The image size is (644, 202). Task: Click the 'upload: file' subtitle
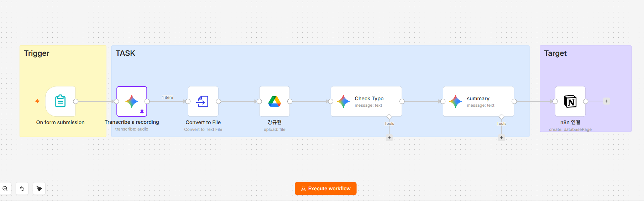274,129
